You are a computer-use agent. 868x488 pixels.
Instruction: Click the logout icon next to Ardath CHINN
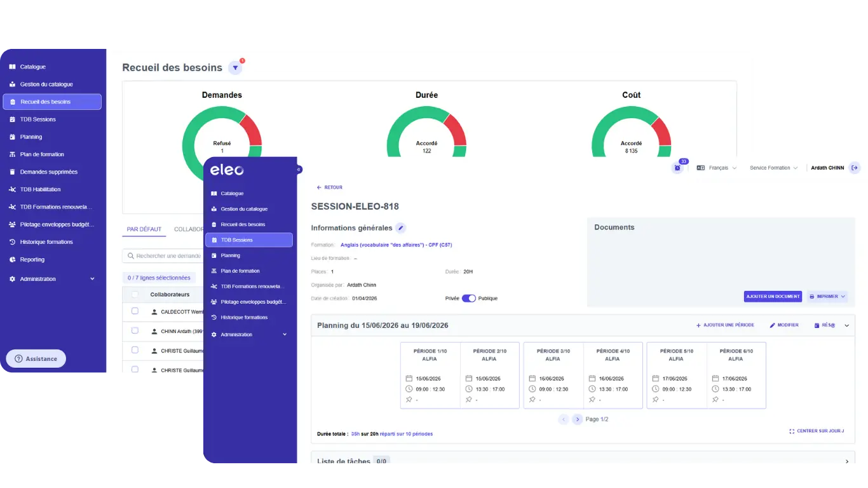pyautogui.click(x=855, y=168)
